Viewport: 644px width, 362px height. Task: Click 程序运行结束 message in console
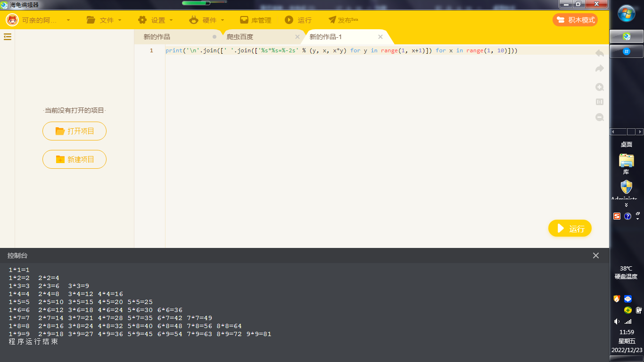point(33,342)
